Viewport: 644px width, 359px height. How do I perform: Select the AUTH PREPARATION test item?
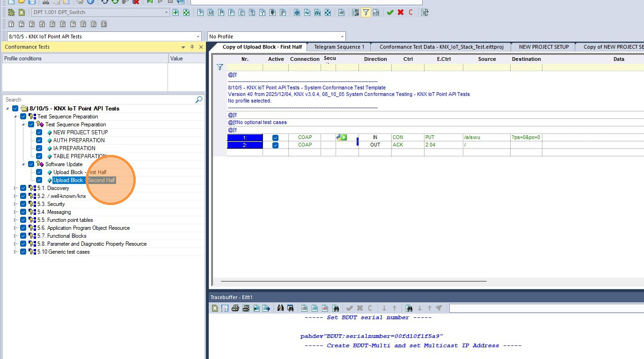79,140
